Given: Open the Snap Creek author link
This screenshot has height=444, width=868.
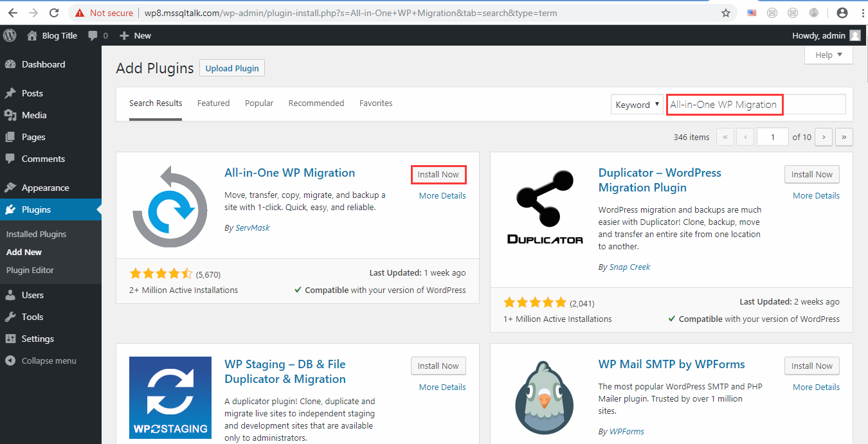Looking at the screenshot, I should (630, 267).
